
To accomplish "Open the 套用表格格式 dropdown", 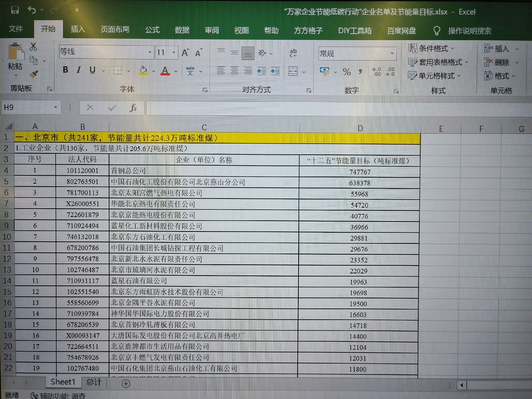I will click(438, 62).
